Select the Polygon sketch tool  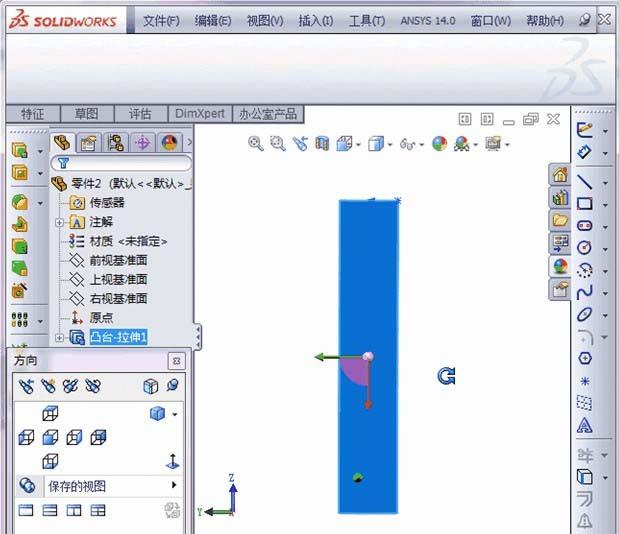point(585,358)
